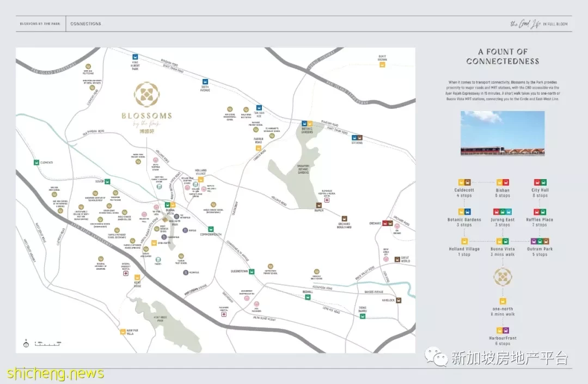Select the Havelock station icon
The width and height of the screenshot is (588, 384).
(399, 300)
